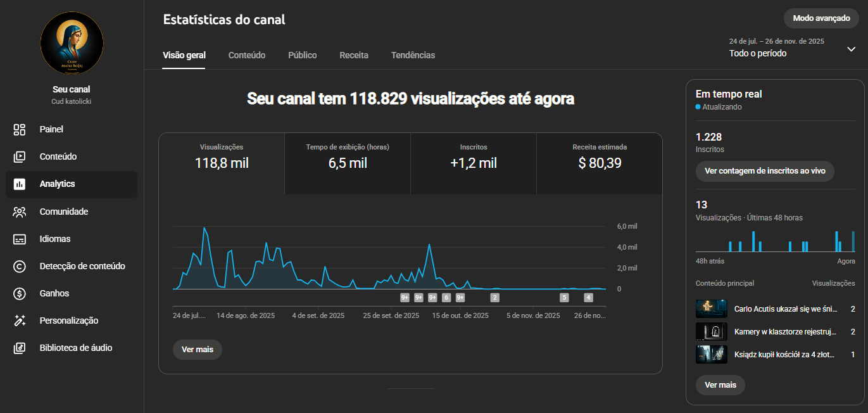This screenshot has height=413, width=868.
Task: Select the Inscritos metric card
Action: pos(474,163)
